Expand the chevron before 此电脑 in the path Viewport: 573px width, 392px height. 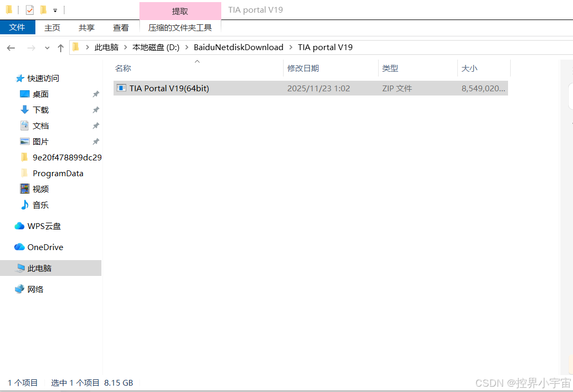point(87,47)
